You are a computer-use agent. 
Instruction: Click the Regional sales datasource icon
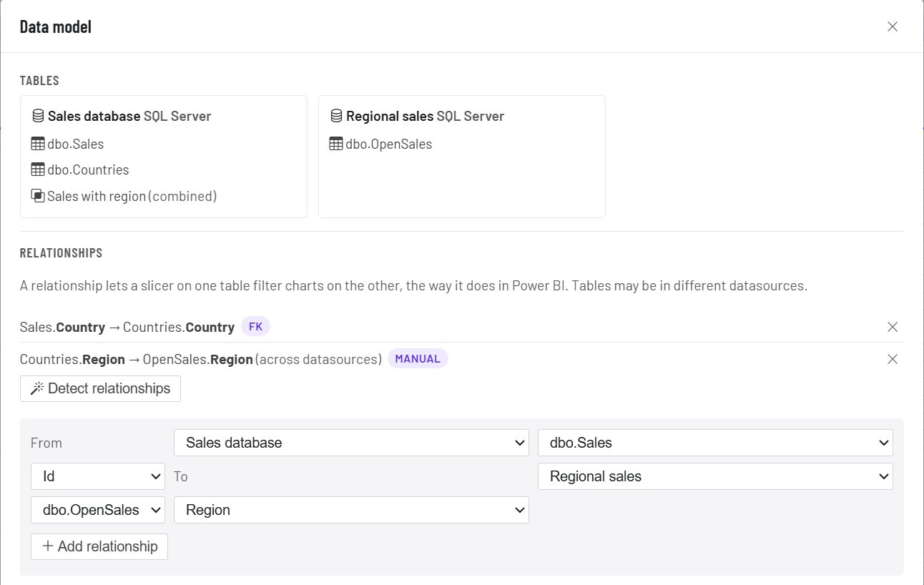pyautogui.click(x=336, y=116)
